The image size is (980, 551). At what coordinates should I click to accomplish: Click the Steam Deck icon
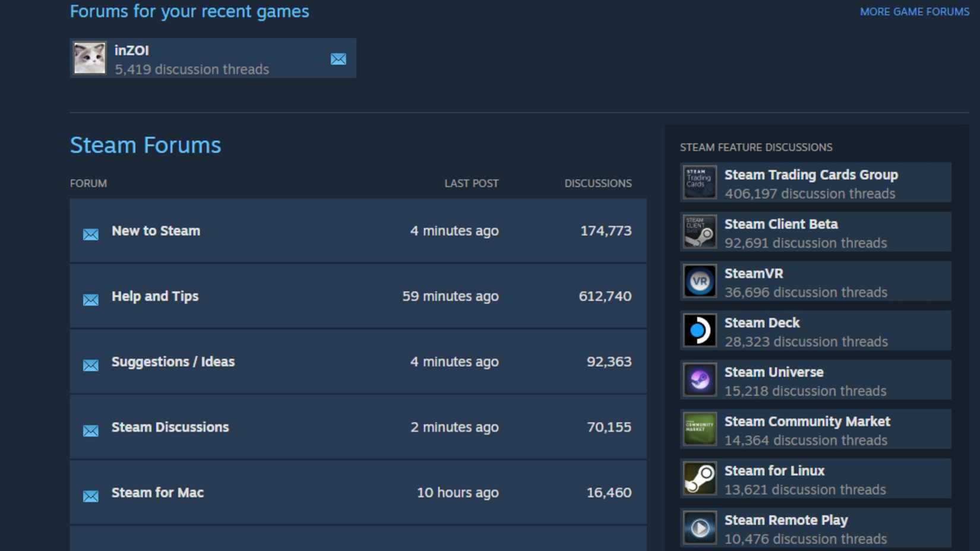pos(699,330)
